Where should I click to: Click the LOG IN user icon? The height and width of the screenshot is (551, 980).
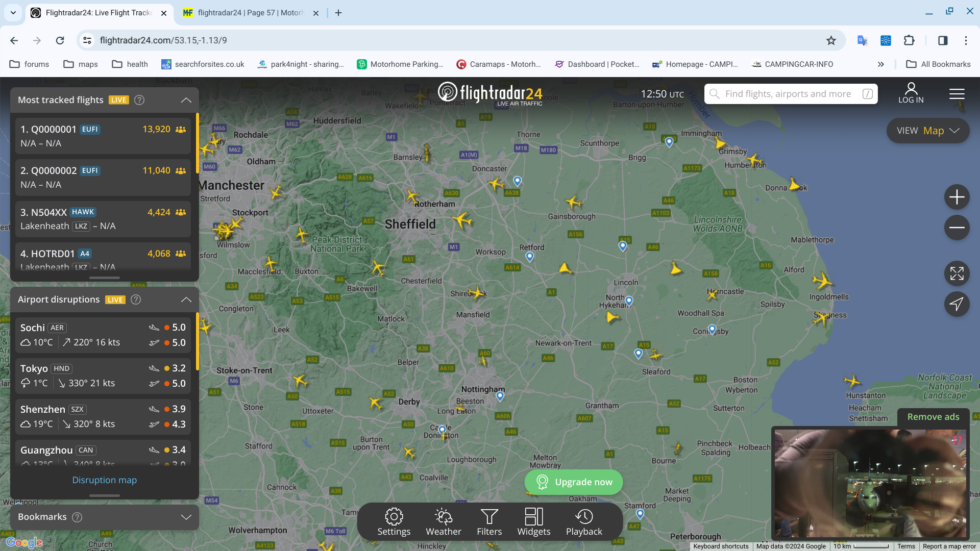click(x=911, y=93)
